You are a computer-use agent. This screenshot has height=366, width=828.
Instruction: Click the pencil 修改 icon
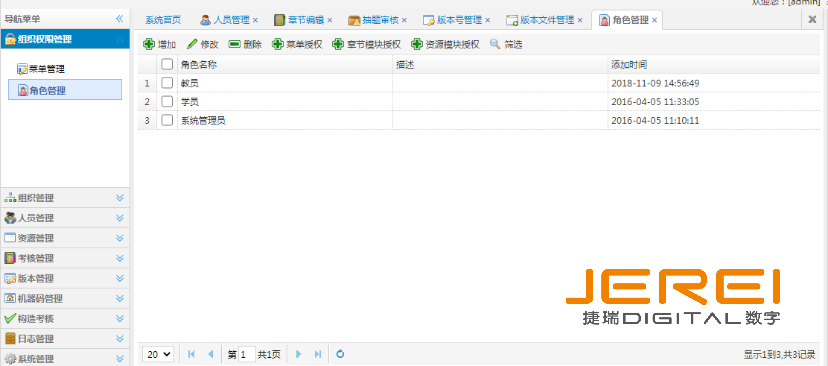tap(192, 44)
